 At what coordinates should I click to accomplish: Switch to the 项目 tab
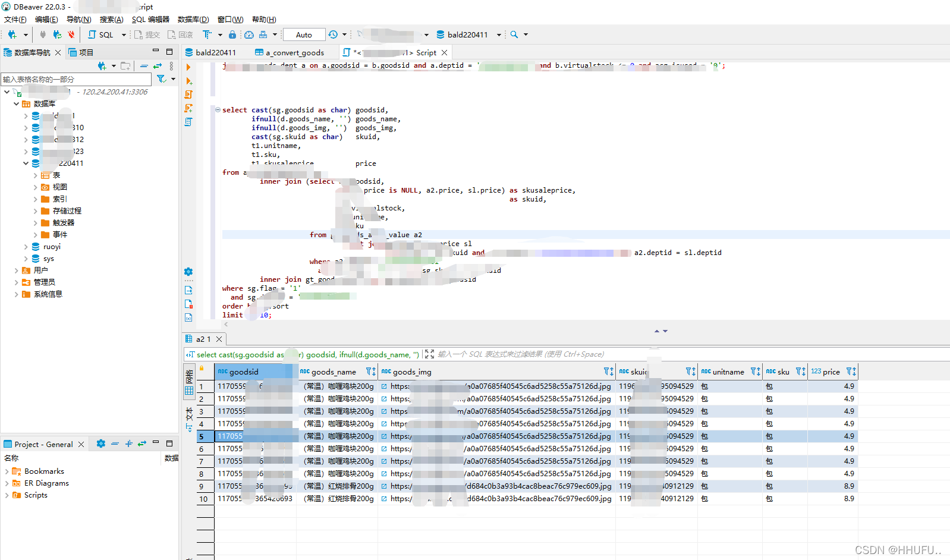(81, 52)
